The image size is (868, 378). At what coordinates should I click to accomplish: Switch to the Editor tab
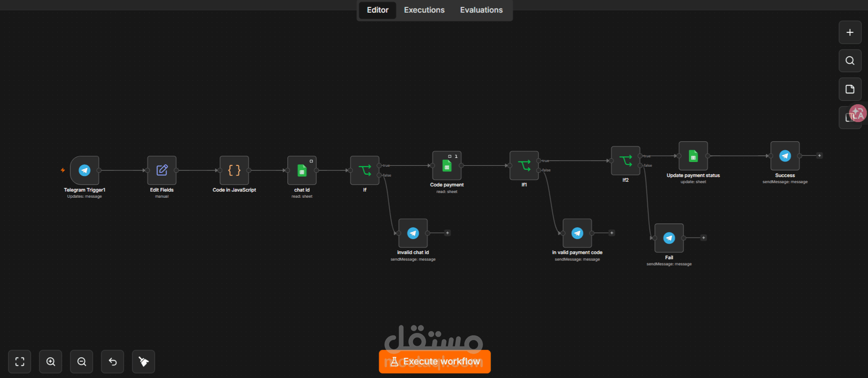coord(377,10)
